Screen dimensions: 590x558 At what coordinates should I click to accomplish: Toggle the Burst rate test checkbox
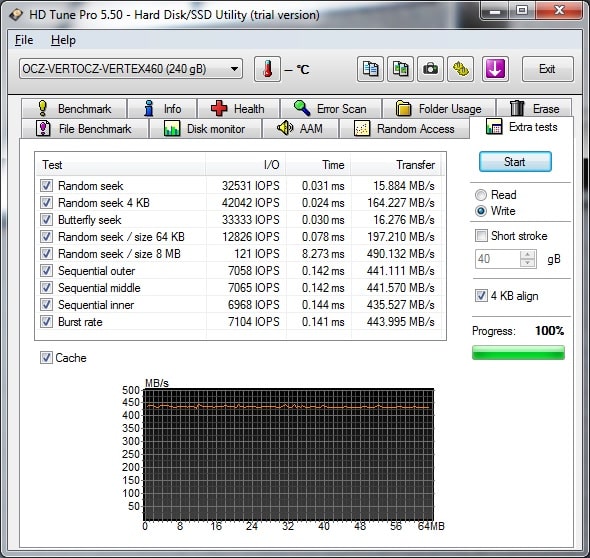point(46,322)
